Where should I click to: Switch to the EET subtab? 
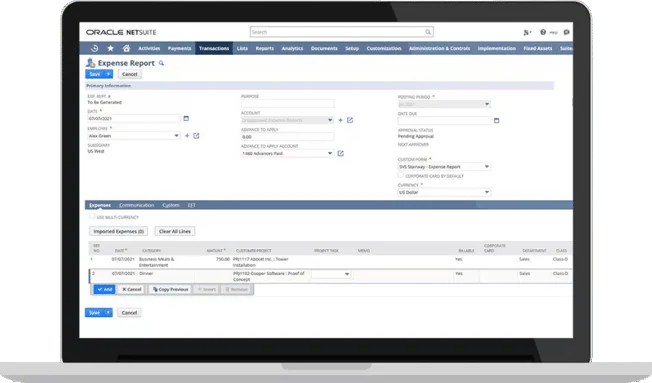192,205
